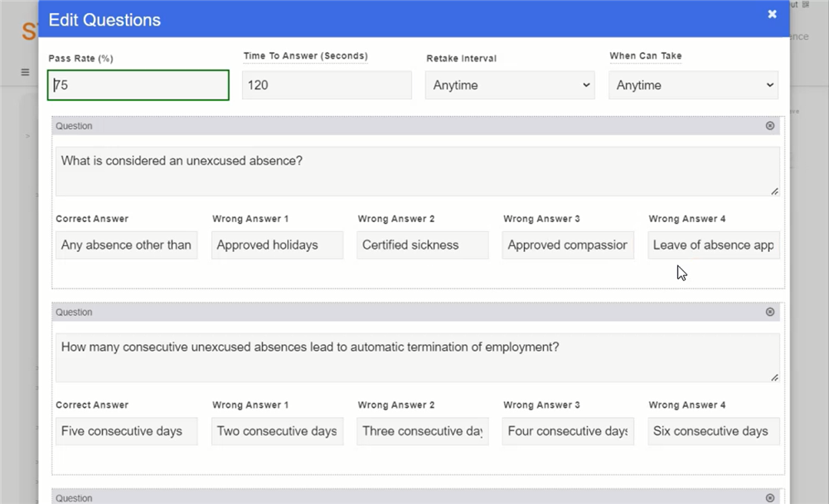Open the Retake Interval dropdown
This screenshot has height=504, width=829.
tap(510, 85)
